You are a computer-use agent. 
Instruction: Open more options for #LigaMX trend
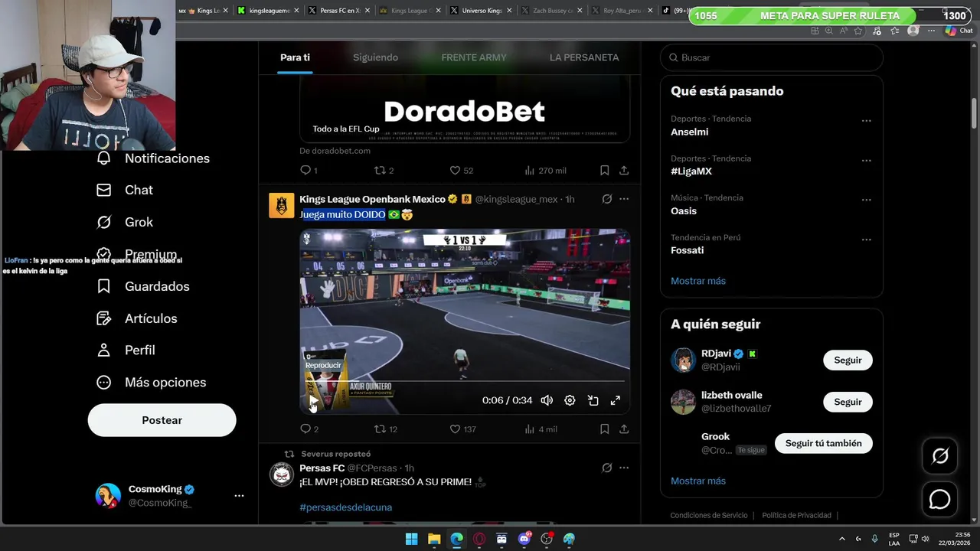pos(866,161)
